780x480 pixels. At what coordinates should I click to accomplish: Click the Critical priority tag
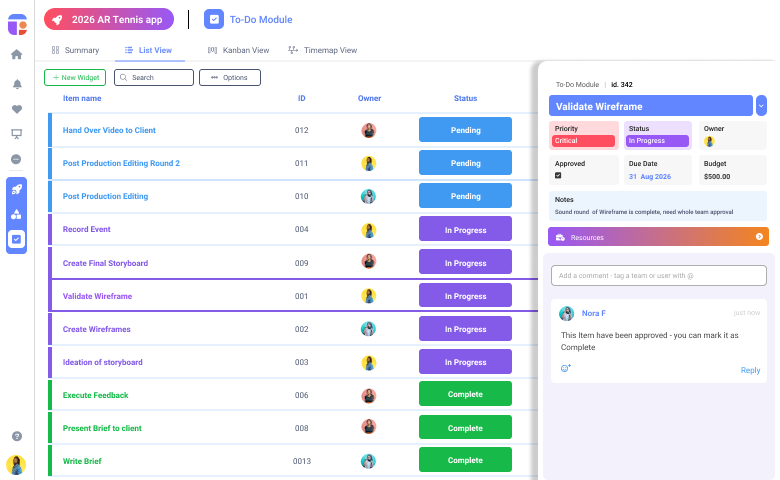coord(583,141)
